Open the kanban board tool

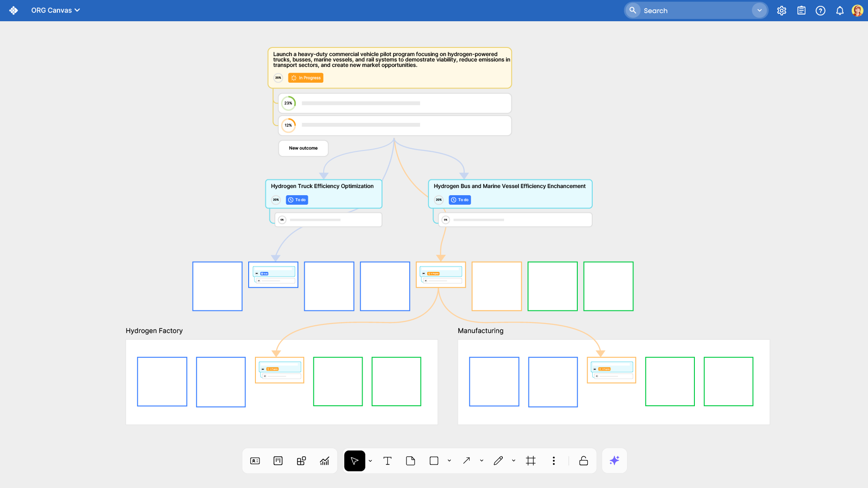point(278,461)
